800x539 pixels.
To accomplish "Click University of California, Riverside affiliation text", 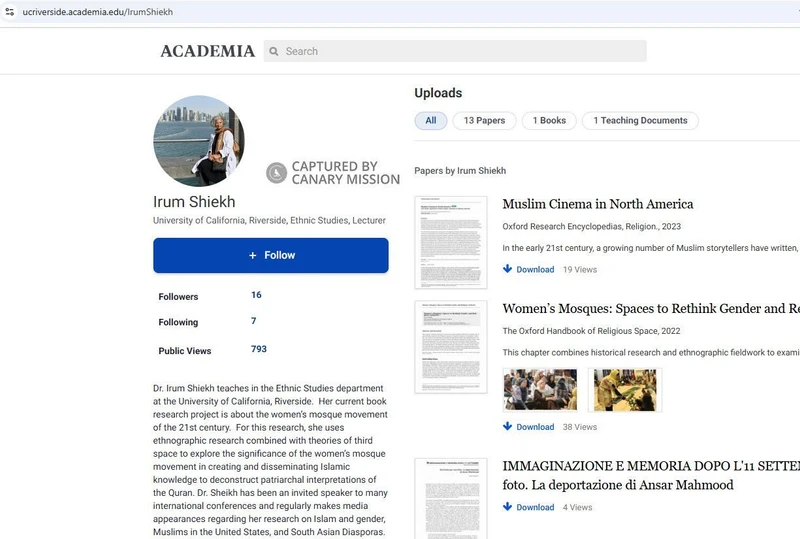I will click(x=269, y=220).
